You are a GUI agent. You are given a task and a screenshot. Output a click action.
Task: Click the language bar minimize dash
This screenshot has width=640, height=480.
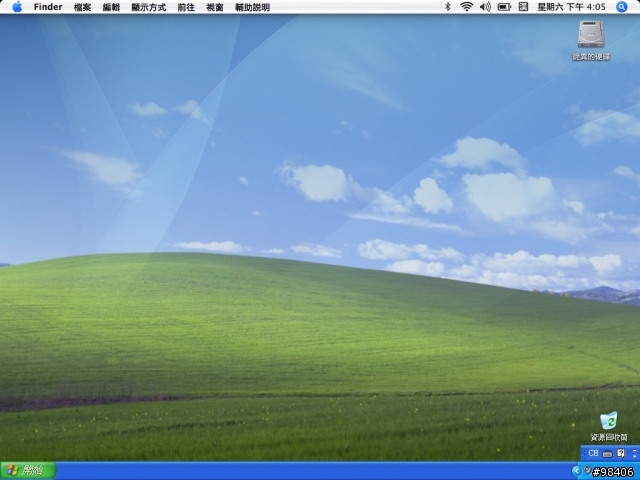634,450
